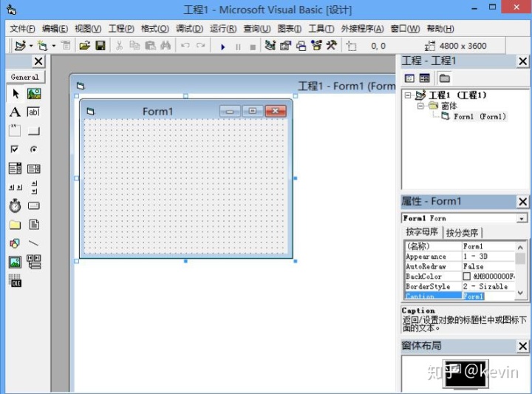Select the Frame control tool

click(x=15, y=130)
